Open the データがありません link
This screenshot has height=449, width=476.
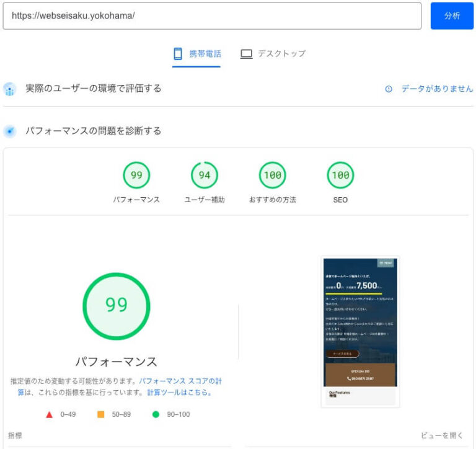(x=437, y=89)
